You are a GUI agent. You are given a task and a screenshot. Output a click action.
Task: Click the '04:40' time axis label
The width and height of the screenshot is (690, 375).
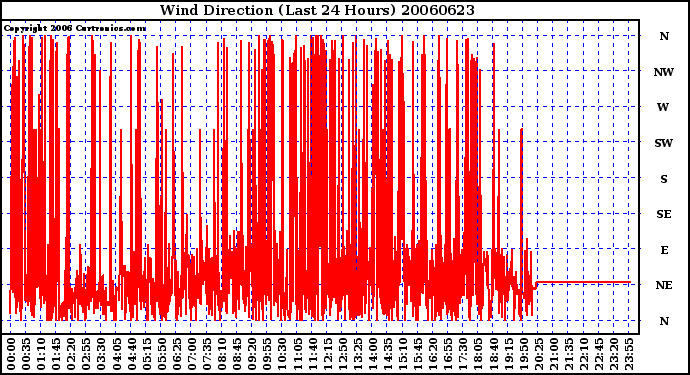(x=132, y=354)
